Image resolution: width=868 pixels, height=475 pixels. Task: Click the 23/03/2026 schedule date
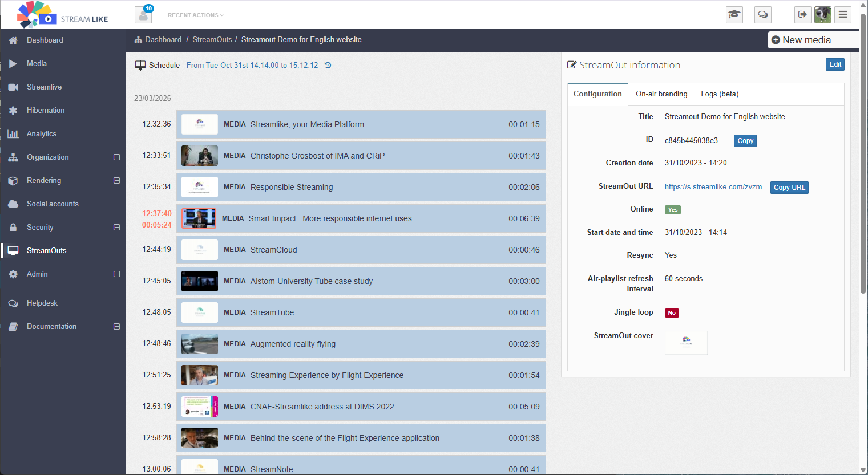[153, 99]
